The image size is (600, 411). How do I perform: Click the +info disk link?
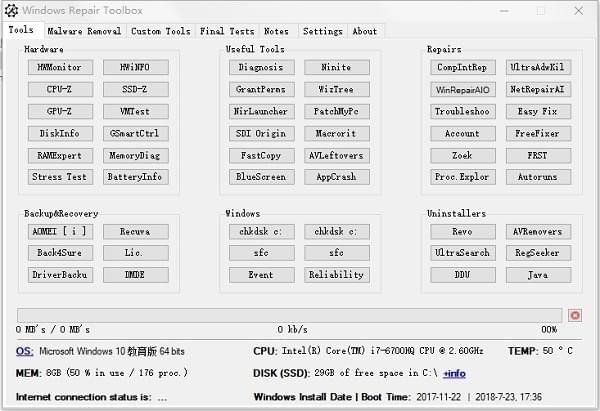(x=454, y=373)
